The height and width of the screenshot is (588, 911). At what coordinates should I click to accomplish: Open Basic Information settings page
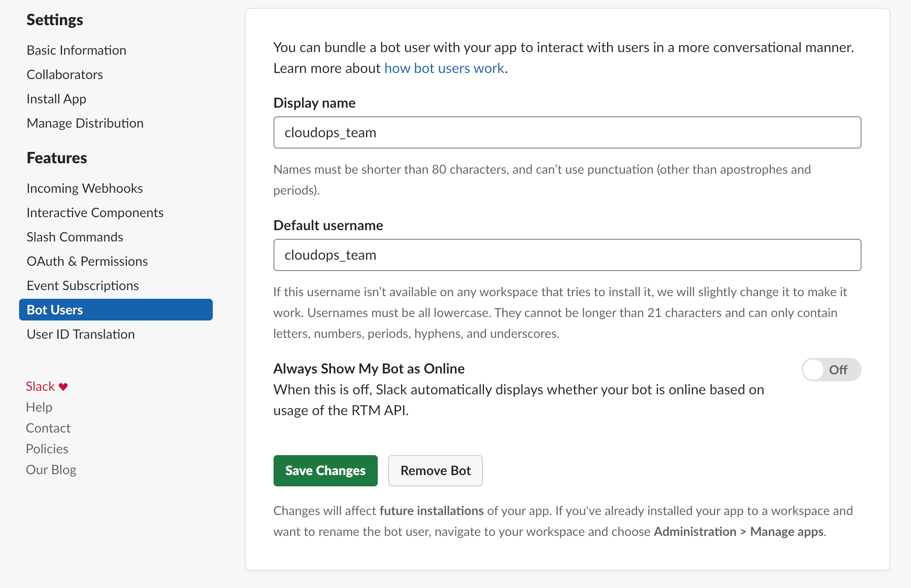tap(76, 50)
